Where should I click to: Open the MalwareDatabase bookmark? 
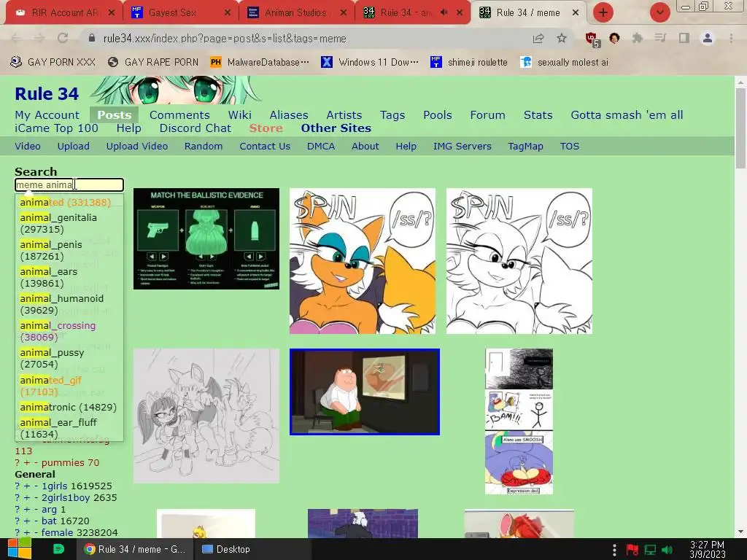260,62
